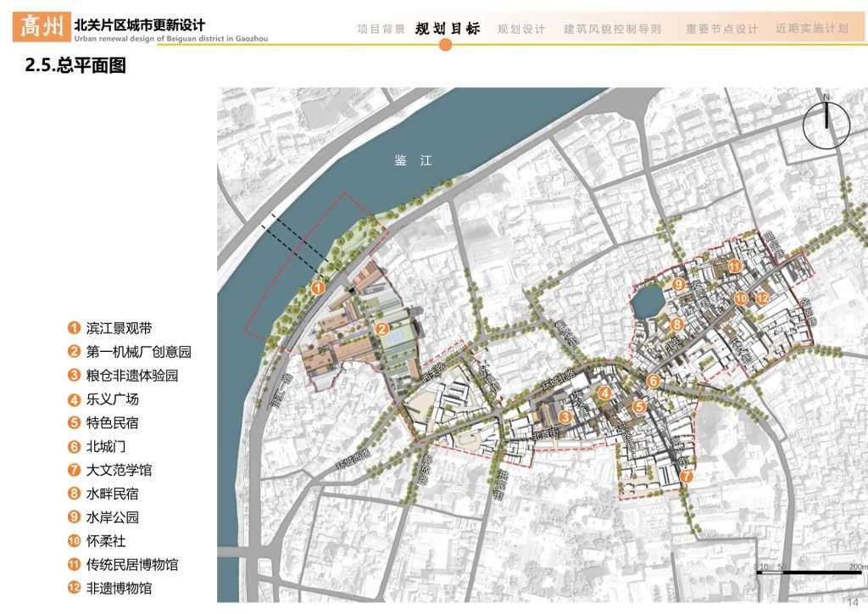Select marker 11 on the map

[x=735, y=266]
